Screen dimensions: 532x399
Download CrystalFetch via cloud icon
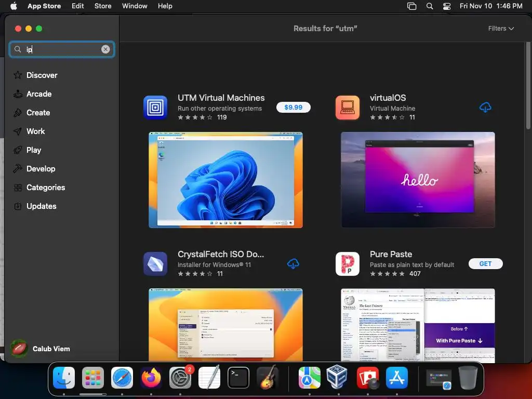point(293,263)
